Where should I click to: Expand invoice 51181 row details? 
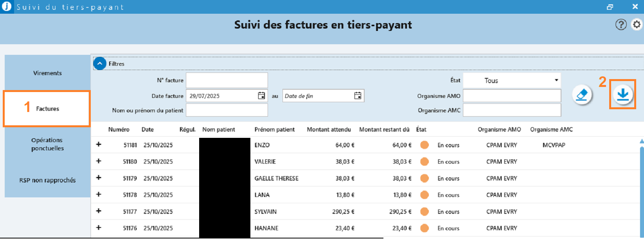99,144
